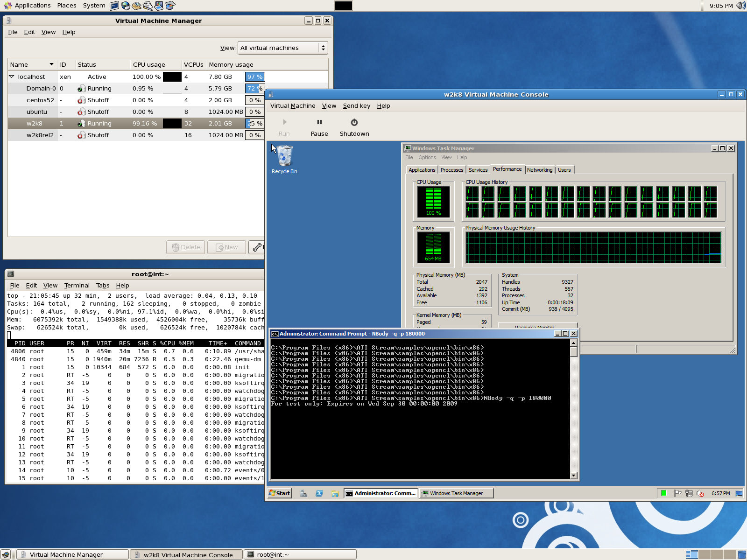Click w2k8 Virtual Machine Console in GNOME taskbar
Screen dimensions: 747x560
click(186, 555)
